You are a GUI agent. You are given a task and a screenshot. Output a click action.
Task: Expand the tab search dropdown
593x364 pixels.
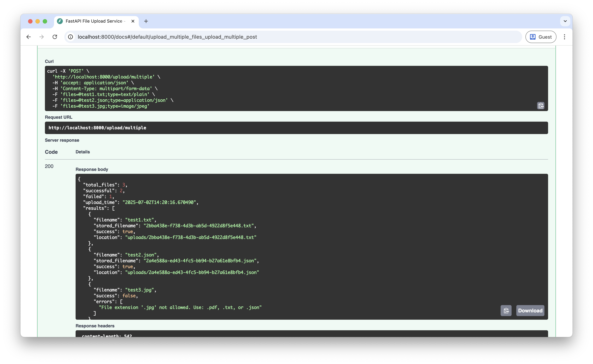tap(565, 21)
